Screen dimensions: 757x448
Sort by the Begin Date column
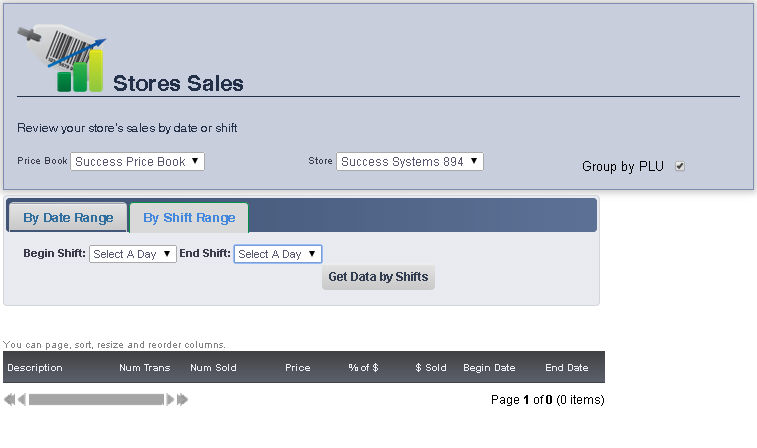[x=489, y=368]
